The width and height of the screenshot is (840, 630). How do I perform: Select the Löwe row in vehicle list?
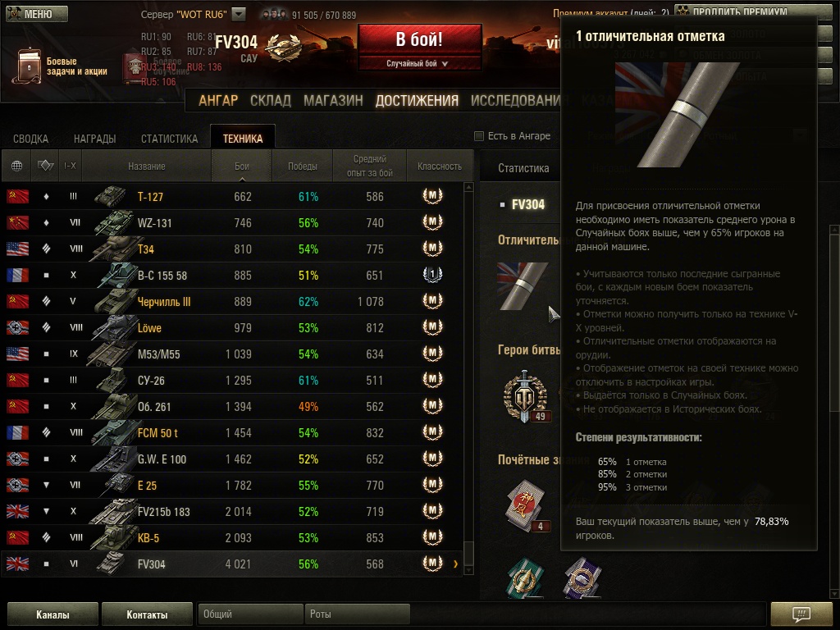(231, 327)
